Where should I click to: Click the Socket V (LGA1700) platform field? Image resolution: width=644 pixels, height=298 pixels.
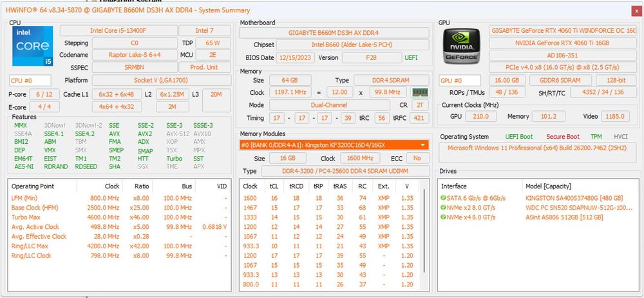pyautogui.click(x=161, y=80)
